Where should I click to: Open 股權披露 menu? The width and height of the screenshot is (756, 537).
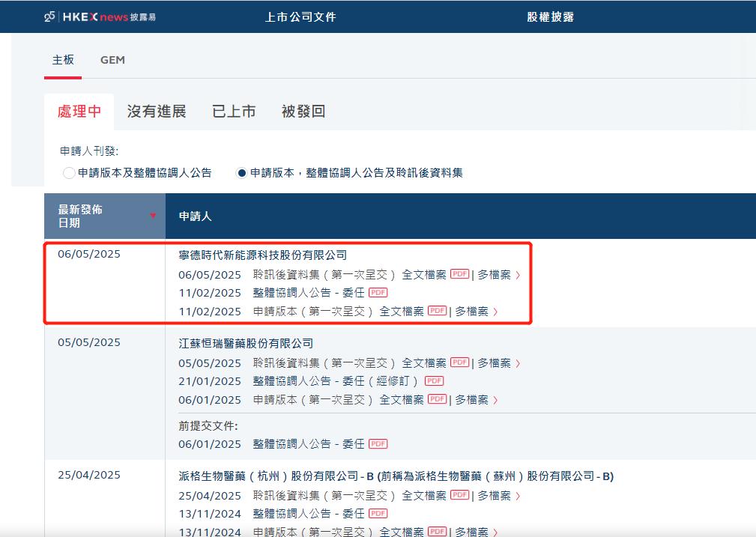click(550, 17)
